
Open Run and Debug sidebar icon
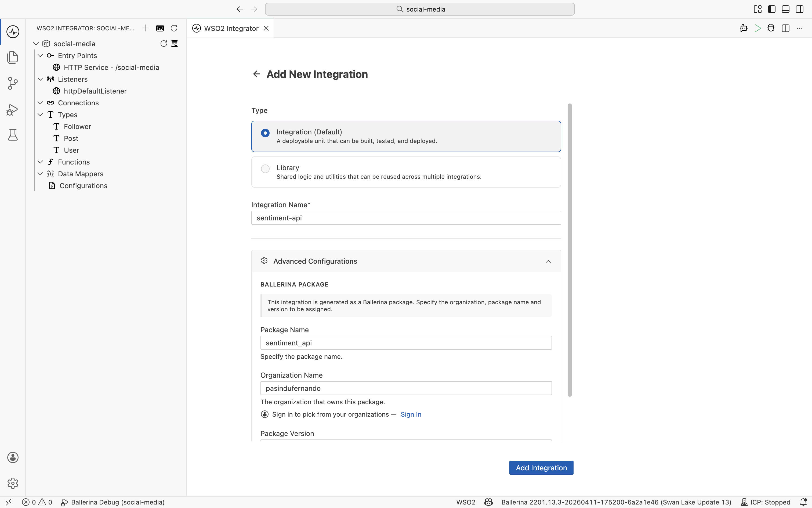[13, 110]
